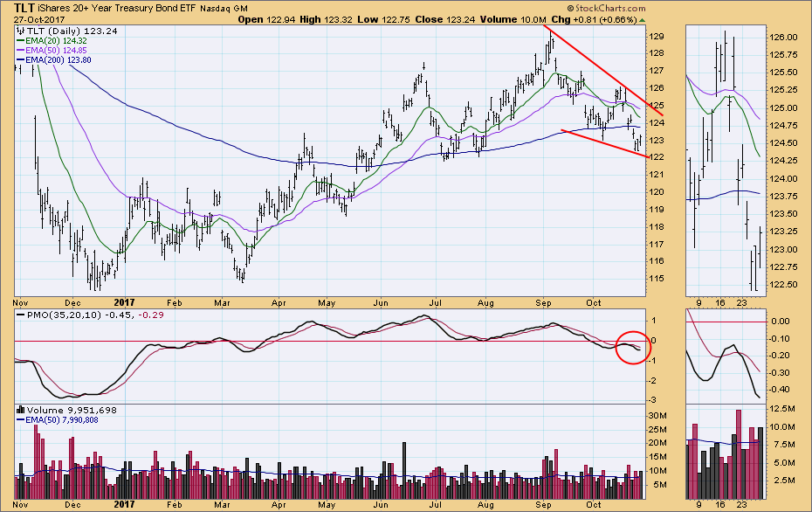Click the red -0.29 PMO signal value

(151, 315)
